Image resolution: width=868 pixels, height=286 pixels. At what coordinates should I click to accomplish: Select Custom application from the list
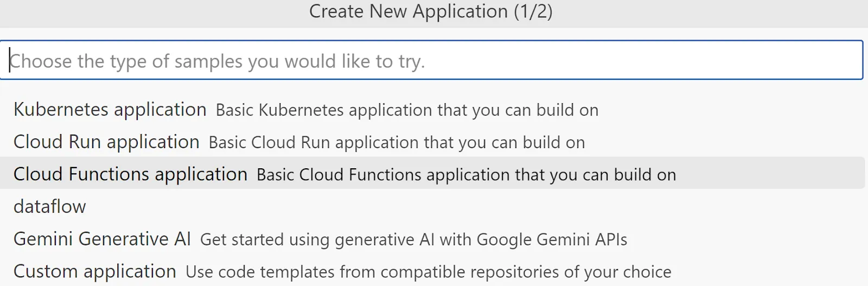[95, 271]
